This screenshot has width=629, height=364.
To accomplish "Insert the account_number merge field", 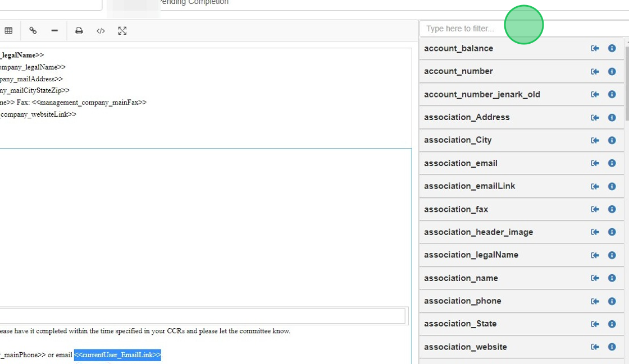I will tap(595, 71).
